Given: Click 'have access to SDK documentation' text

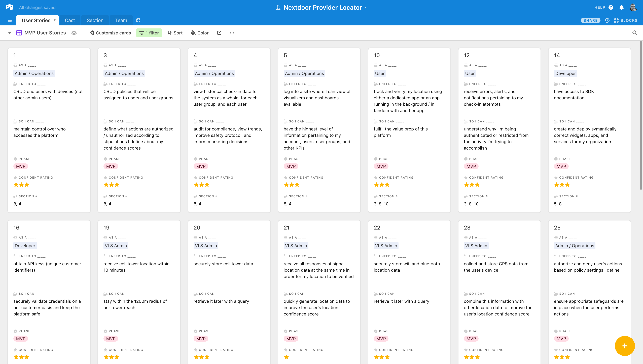Looking at the screenshot, I should (574, 95).
